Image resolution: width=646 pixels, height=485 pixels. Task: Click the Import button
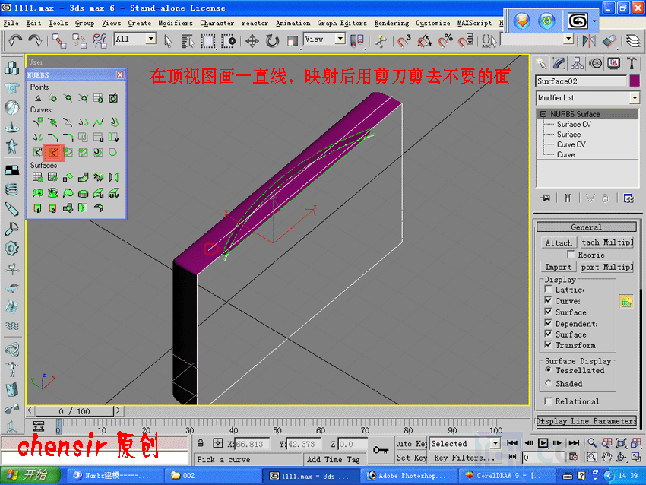pyautogui.click(x=558, y=267)
